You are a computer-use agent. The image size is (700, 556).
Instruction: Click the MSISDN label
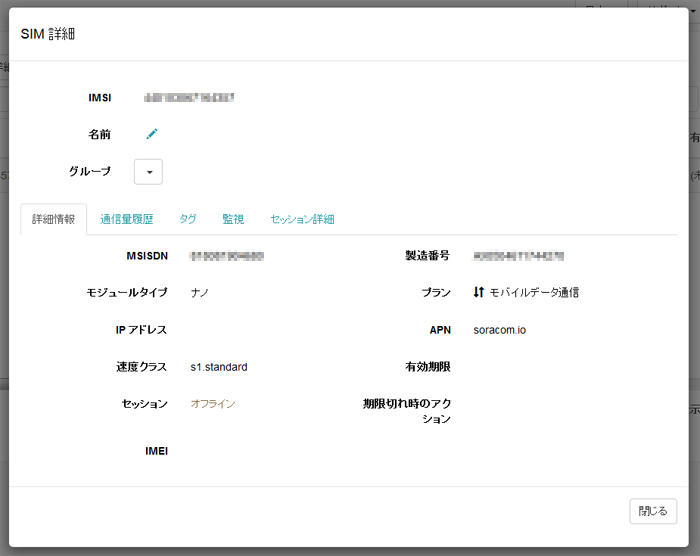pyautogui.click(x=147, y=256)
